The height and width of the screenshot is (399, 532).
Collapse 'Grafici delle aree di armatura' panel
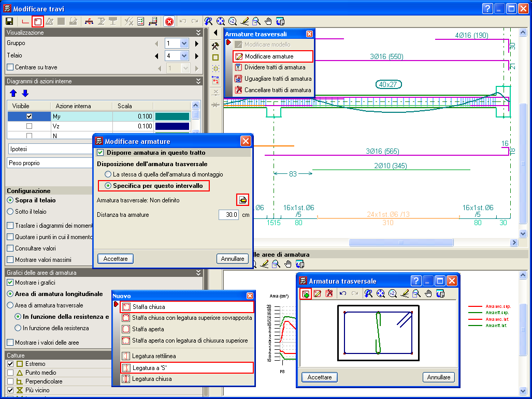pyautogui.click(x=198, y=273)
